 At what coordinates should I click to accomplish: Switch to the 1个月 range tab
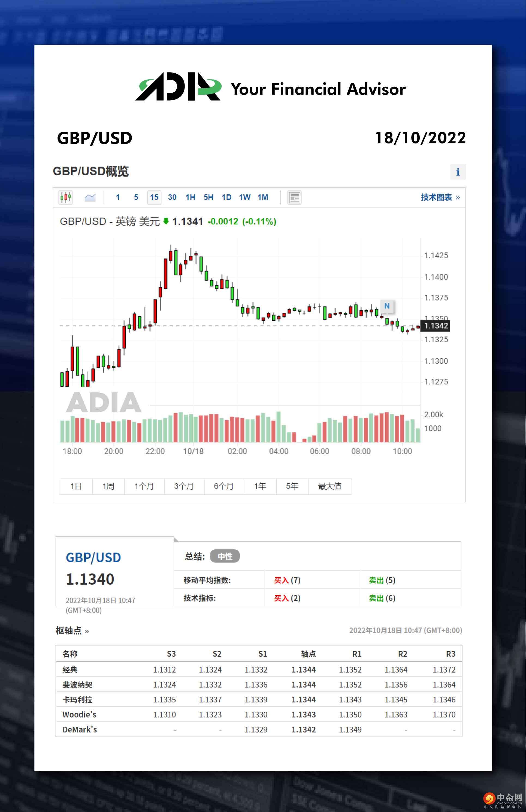click(x=144, y=486)
